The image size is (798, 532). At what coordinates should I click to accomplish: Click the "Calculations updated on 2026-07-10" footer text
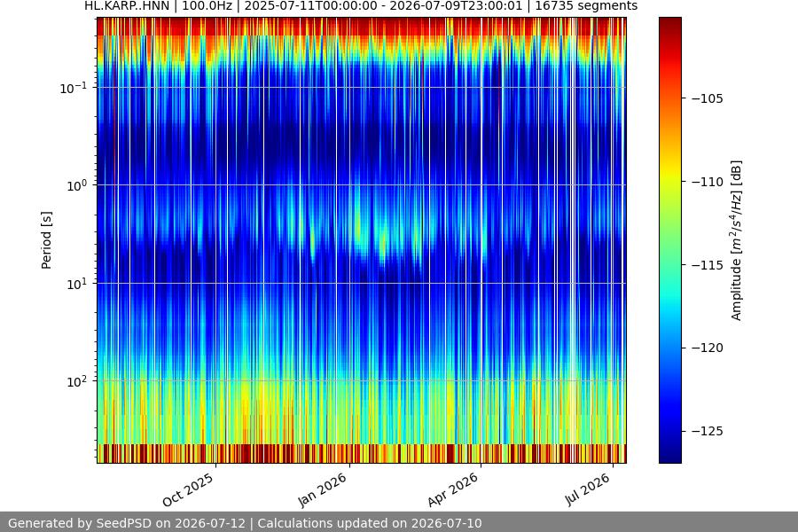(370, 523)
